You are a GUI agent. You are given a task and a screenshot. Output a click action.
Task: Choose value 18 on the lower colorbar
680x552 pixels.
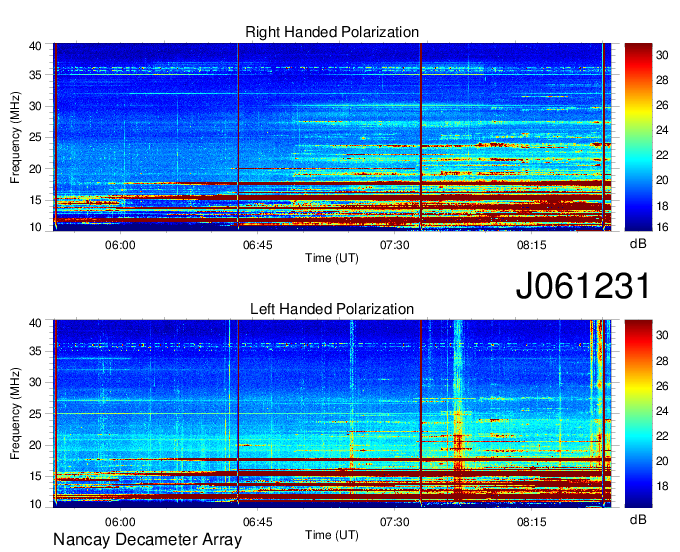click(x=662, y=487)
